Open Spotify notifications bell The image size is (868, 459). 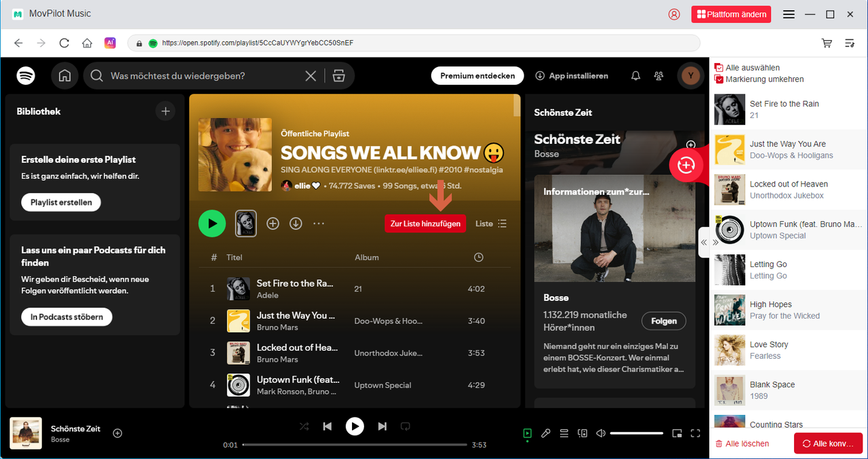click(635, 76)
